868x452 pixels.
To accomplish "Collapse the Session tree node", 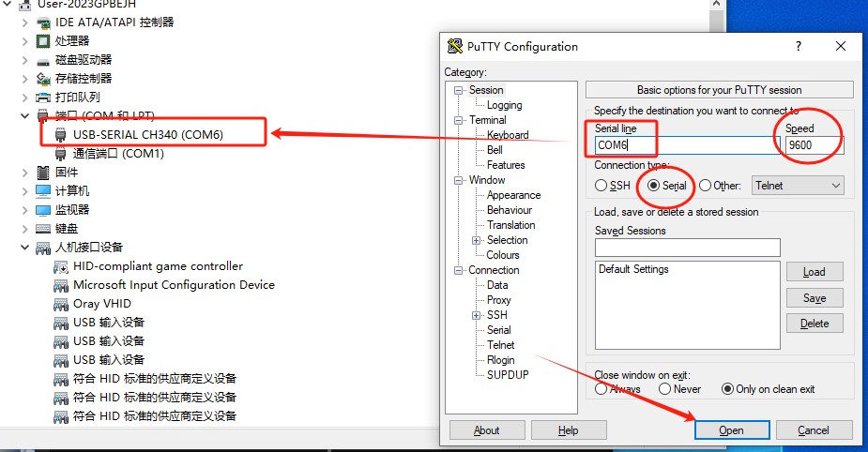I will 458,90.
